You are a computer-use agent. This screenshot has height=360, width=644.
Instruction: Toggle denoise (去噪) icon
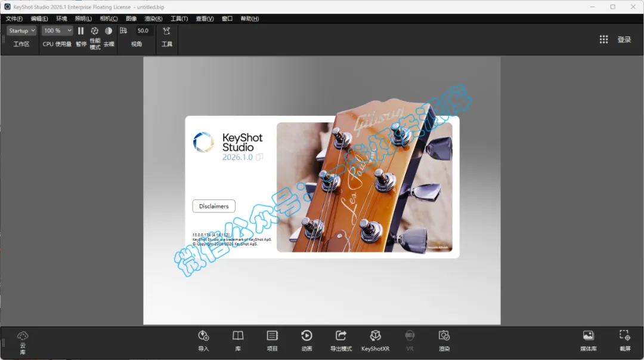coord(109,31)
